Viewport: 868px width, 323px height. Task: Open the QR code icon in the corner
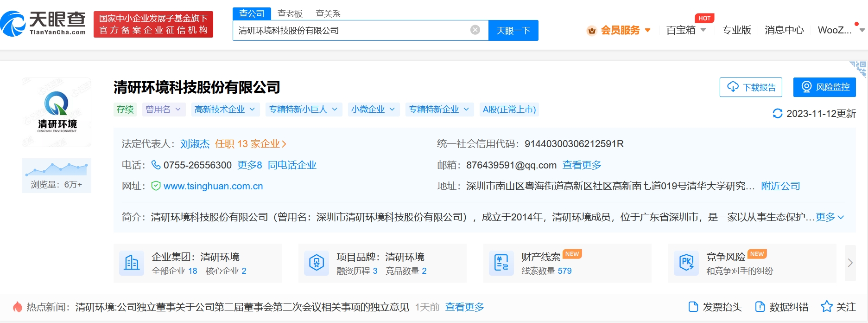(859, 68)
